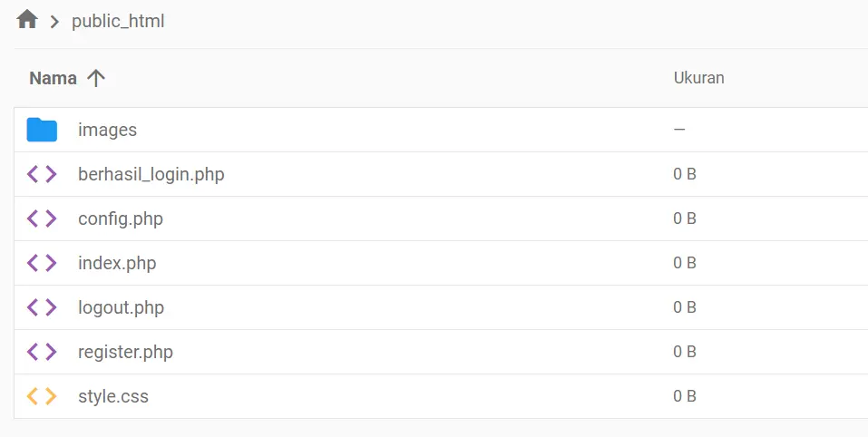Viewport: 868px width, 437px height.
Task: Select the logout.php file name
Action: click(121, 307)
